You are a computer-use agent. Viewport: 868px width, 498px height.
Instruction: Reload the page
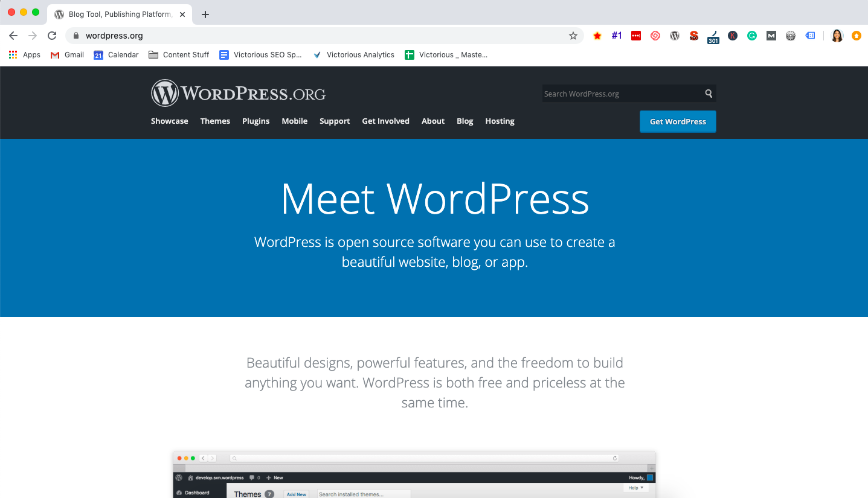(x=52, y=36)
